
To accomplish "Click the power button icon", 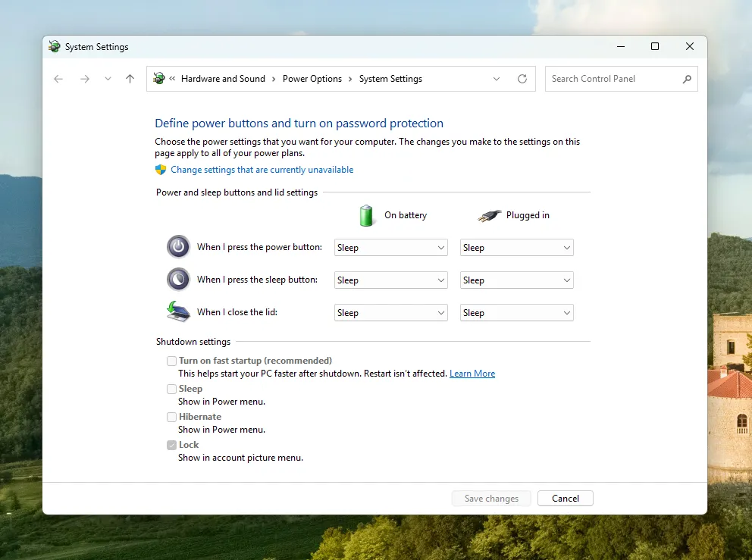I will pyautogui.click(x=177, y=246).
